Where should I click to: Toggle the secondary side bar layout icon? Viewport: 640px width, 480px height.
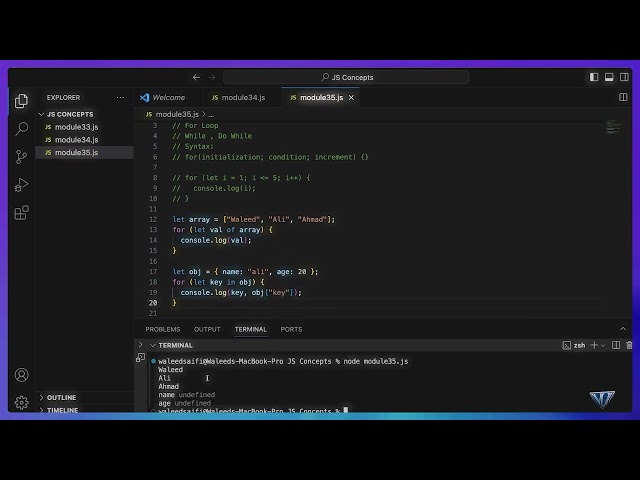(x=624, y=77)
